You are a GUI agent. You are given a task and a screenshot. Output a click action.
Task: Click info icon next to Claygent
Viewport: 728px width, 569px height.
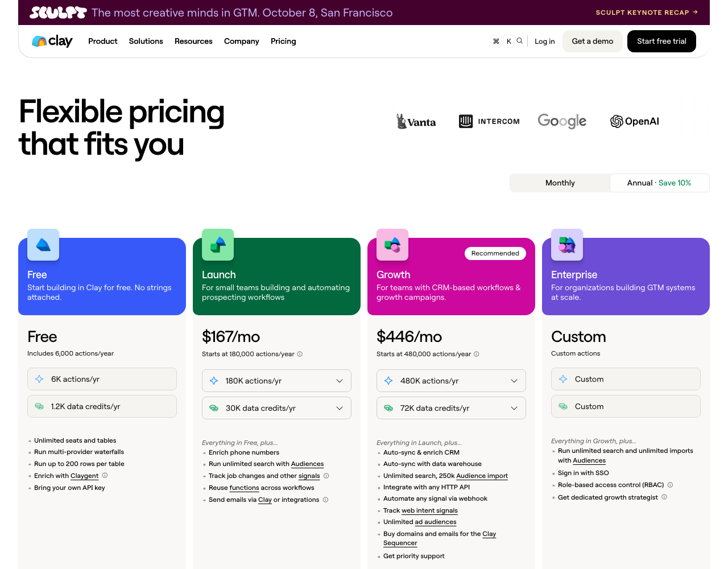[105, 475]
